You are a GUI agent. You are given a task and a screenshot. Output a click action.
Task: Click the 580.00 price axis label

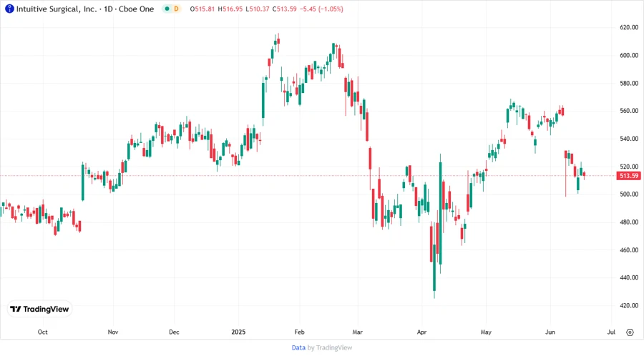(x=629, y=83)
